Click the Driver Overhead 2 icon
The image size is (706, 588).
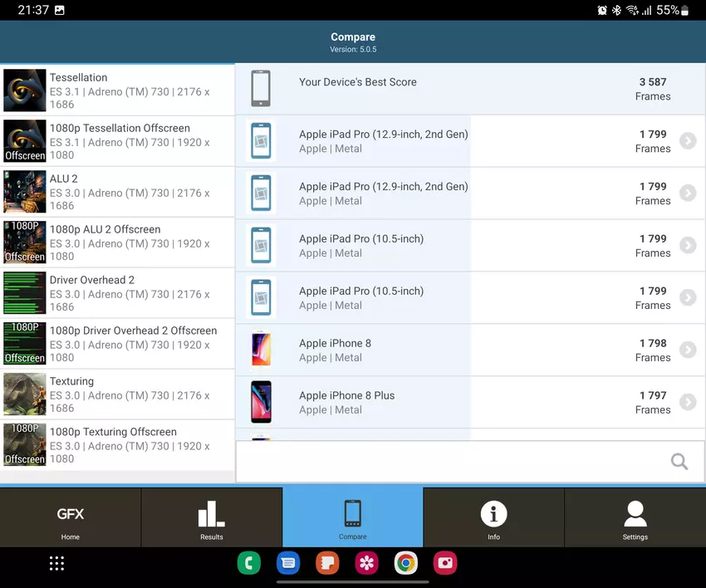[25, 293]
